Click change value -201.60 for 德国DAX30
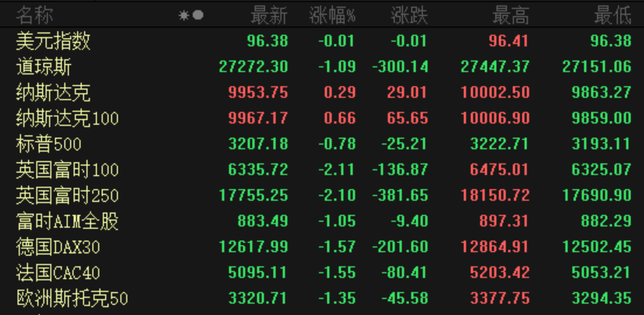The image size is (644, 315). [400, 246]
